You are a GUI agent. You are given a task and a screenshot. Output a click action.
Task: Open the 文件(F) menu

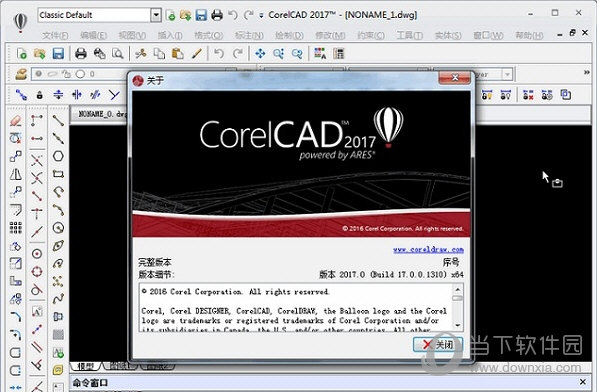pos(55,36)
